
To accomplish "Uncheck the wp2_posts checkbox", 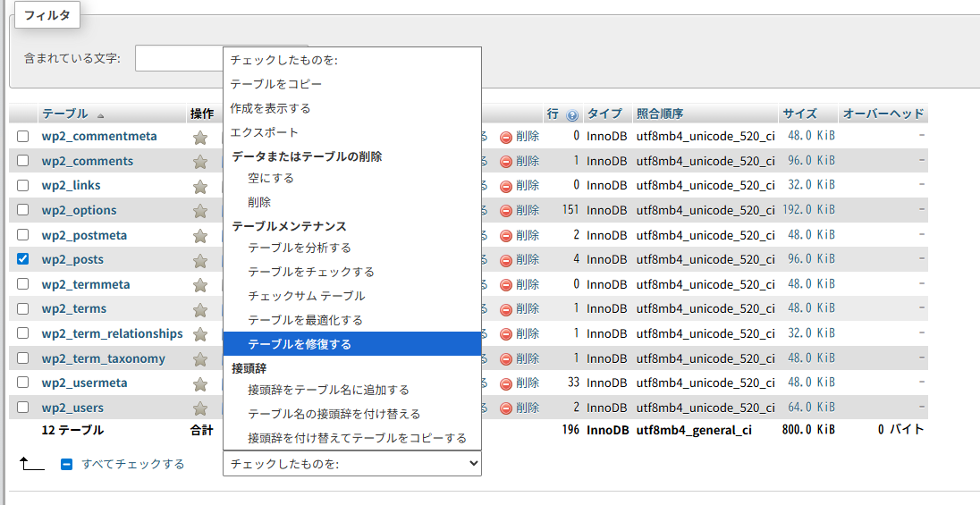I will point(23,258).
